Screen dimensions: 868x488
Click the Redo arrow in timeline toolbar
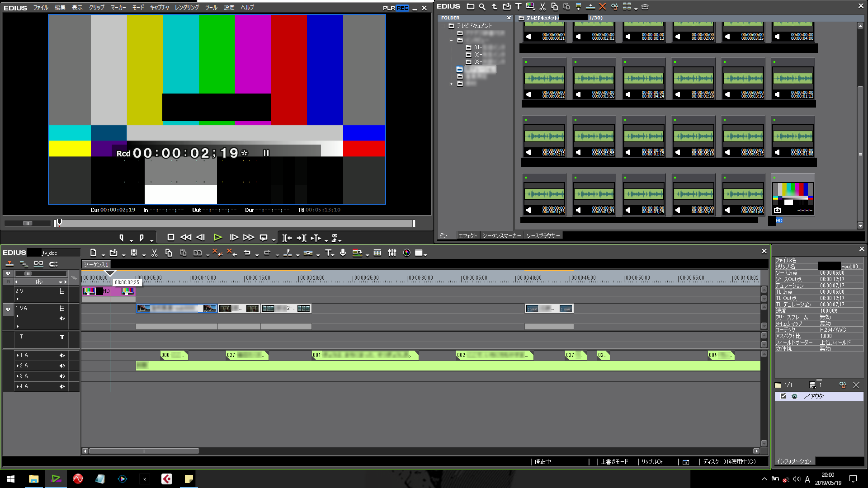click(x=267, y=253)
